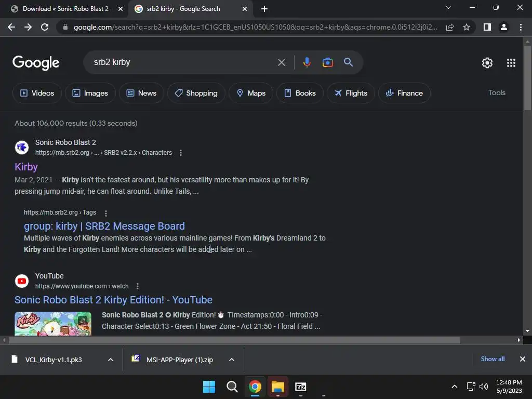The height and width of the screenshot is (399, 532).
Task: Switch to Download Sonic Robo Blast 2 tab
Action: pos(64,9)
